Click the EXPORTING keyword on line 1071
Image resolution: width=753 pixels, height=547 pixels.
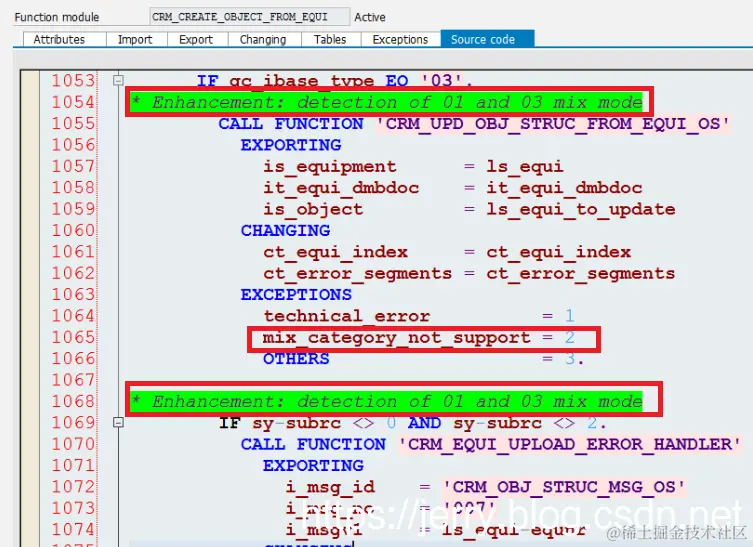coord(313,465)
